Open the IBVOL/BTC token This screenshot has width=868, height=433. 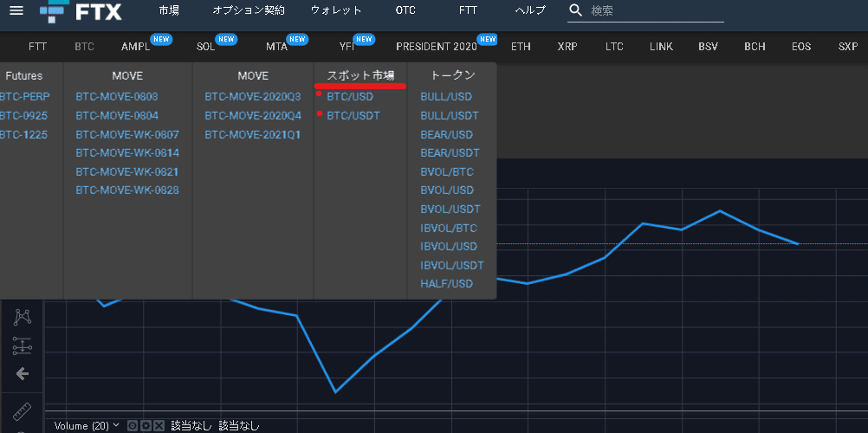click(x=449, y=228)
